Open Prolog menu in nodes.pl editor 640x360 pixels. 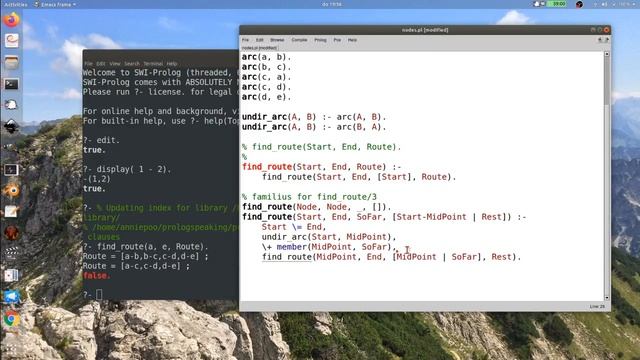coord(320,40)
